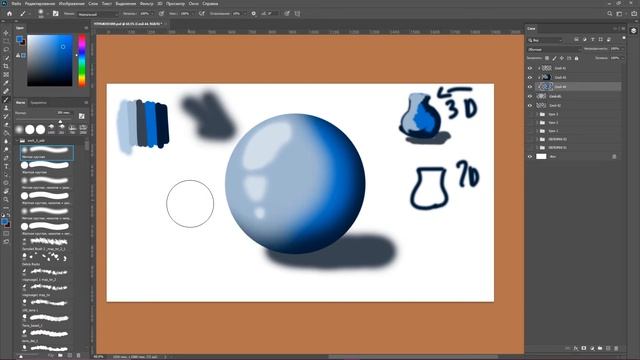Open layer blend mode dropdown
The height and width of the screenshot is (360, 640).
coord(554,49)
